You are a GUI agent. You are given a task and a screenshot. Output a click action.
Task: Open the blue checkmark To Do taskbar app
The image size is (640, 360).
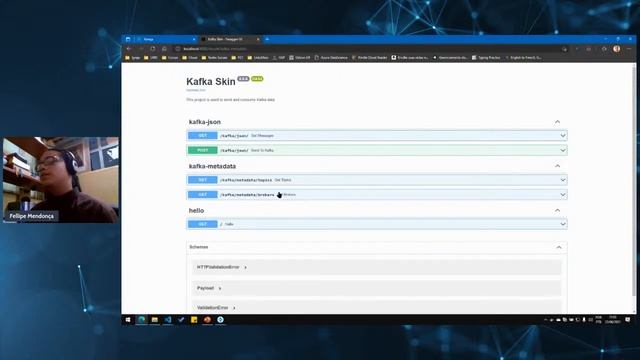point(181,320)
